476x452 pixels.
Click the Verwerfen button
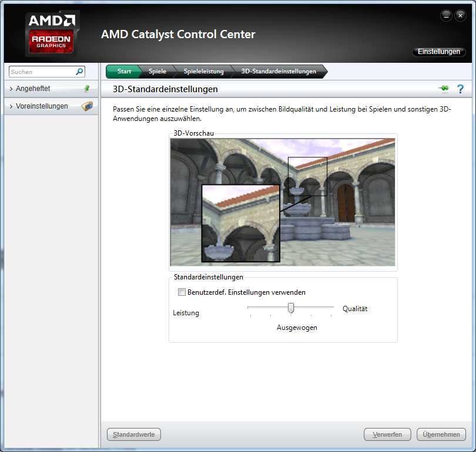tap(387, 434)
